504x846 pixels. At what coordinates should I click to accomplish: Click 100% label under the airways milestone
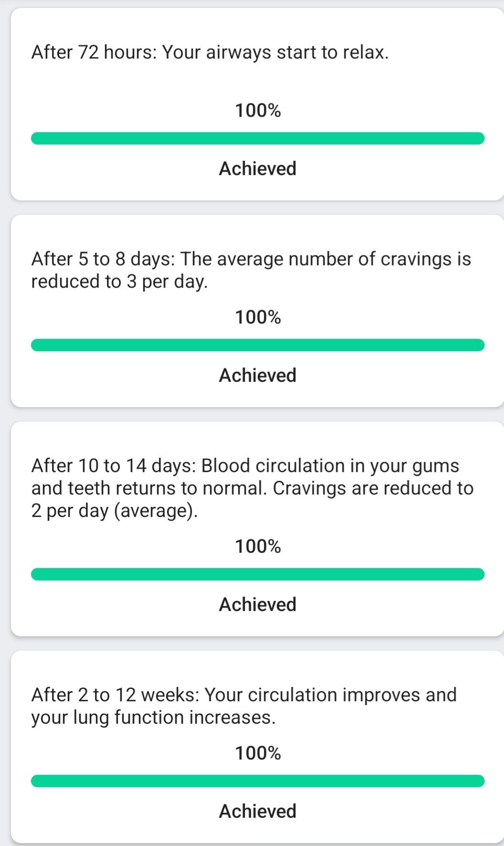coord(258,111)
